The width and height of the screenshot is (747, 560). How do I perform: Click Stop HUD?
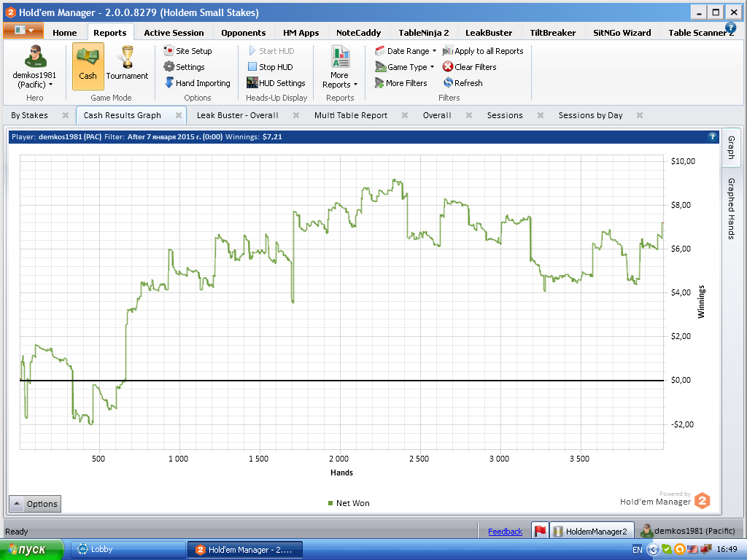(x=270, y=67)
